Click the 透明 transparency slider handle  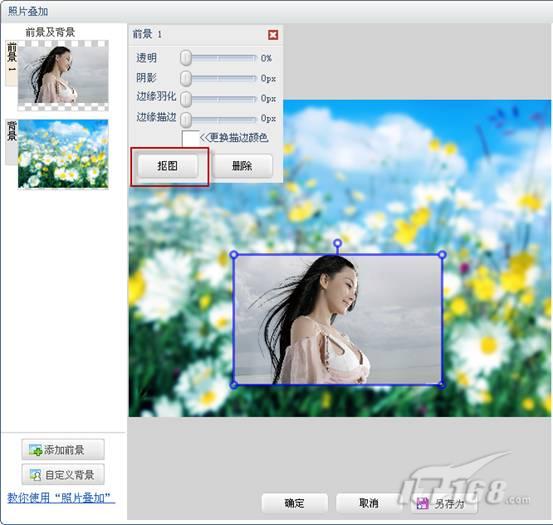click(x=186, y=58)
